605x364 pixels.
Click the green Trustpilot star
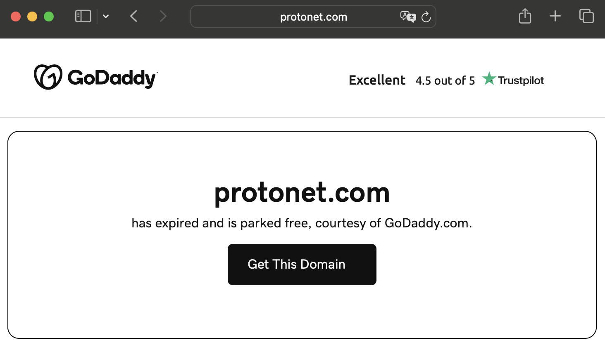pyautogui.click(x=489, y=78)
